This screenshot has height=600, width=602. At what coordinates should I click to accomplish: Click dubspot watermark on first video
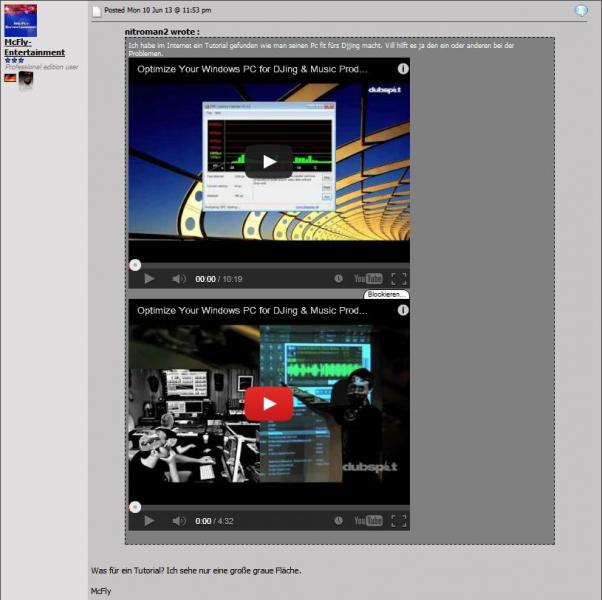tap(385, 90)
